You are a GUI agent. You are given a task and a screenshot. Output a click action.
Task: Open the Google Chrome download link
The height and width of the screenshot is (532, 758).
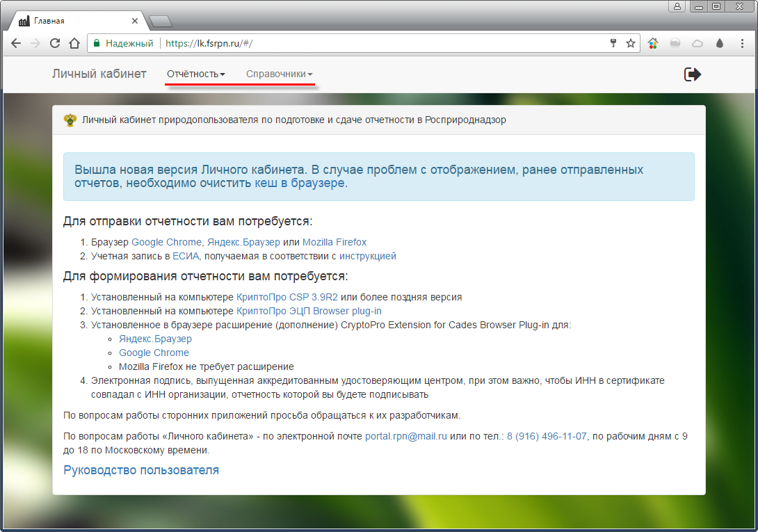point(166,242)
